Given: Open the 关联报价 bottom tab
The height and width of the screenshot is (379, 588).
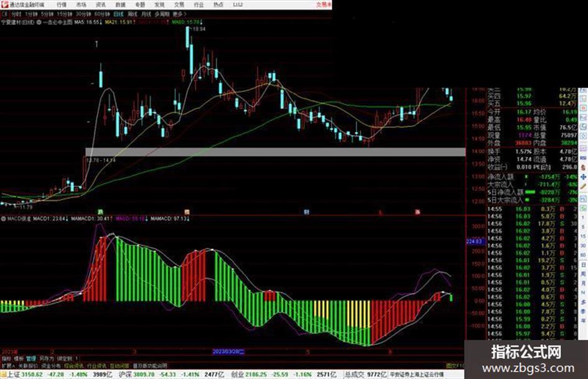Looking at the screenshot, I should (29, 365).
